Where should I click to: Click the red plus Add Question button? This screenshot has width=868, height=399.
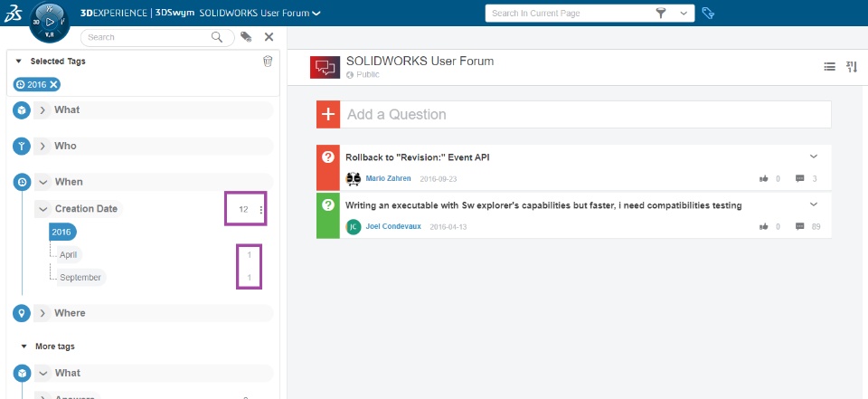[327, 114]
